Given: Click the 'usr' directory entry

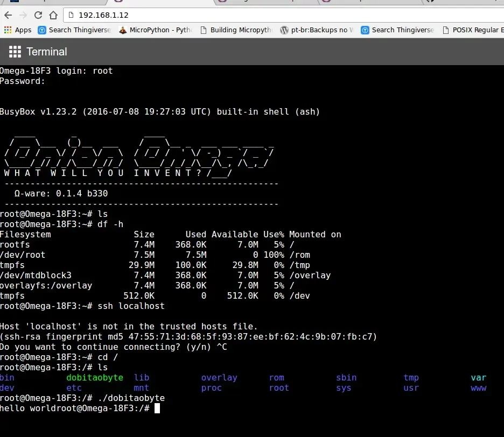Looking at the screenshot, I should [411, 388].
